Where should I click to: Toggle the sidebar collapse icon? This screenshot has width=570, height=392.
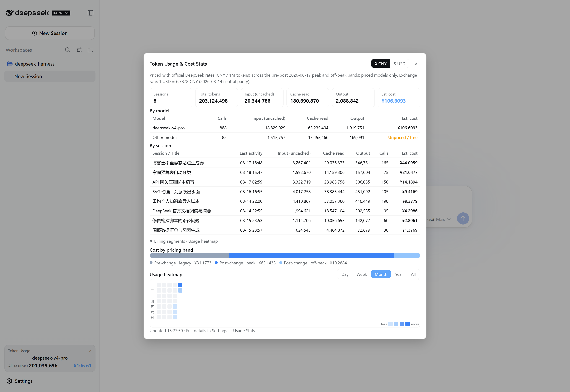point(90,13)
